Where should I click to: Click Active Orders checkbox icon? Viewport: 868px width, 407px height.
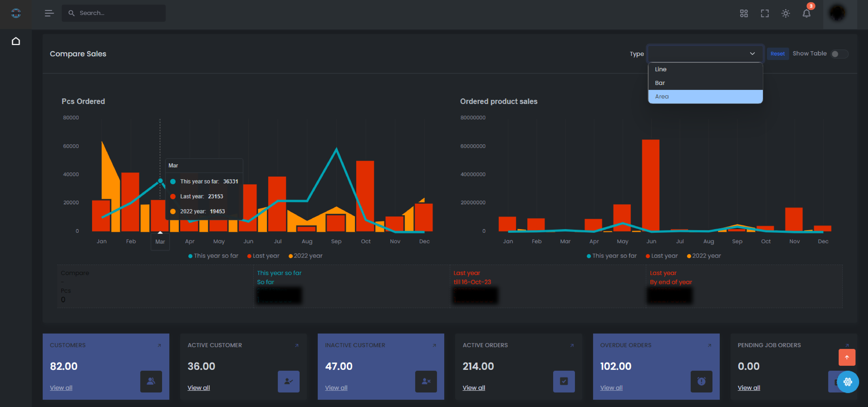coord(564,381)
